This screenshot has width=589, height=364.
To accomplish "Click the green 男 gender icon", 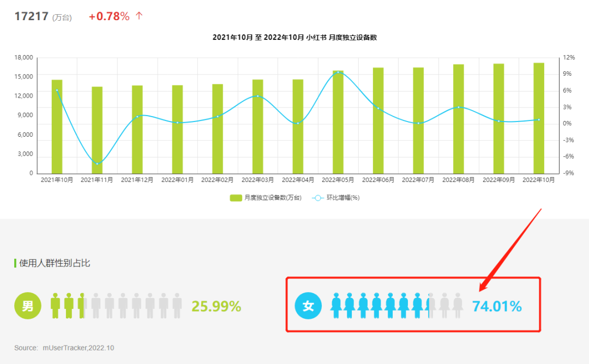I will click(28, 306).
